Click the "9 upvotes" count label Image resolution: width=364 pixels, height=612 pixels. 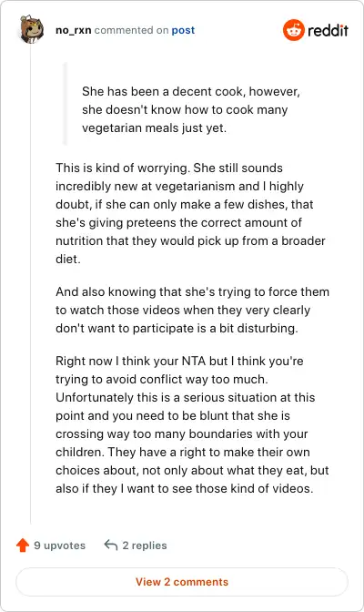click(x=59, y=546)
